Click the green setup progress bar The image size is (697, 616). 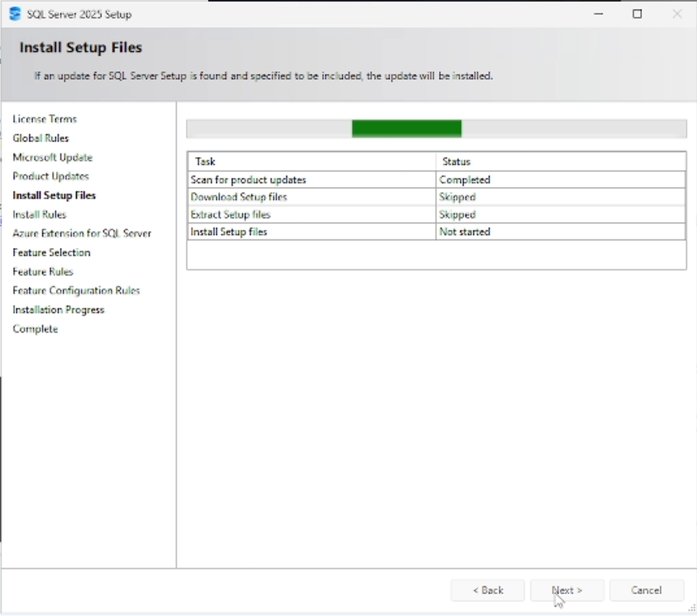point(407,128)
